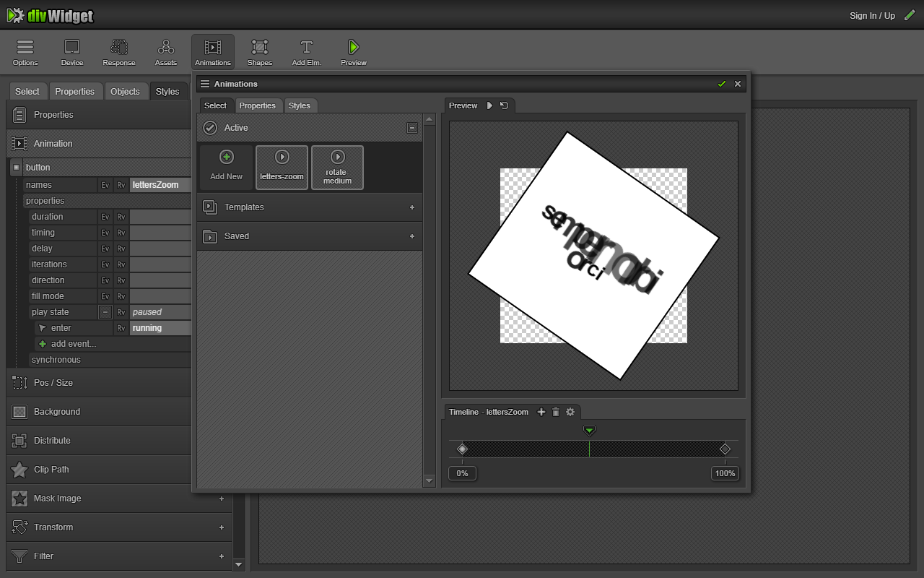
Task: Select the Animations dialog Select tab
Action: [x=215, y=105]
